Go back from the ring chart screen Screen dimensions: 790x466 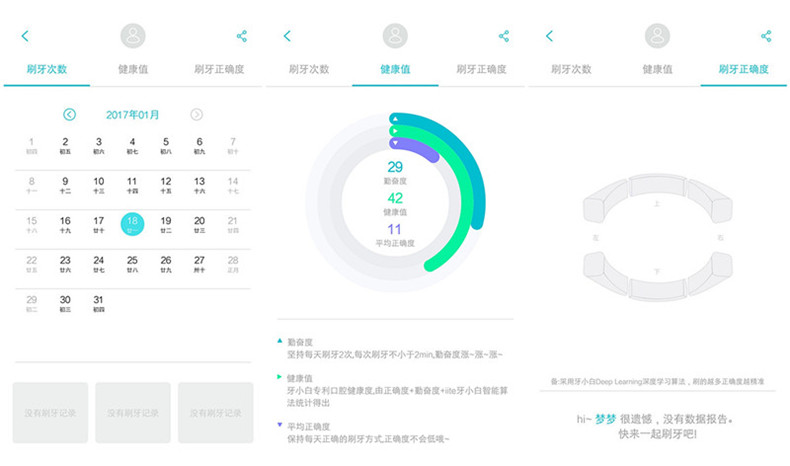287,36
